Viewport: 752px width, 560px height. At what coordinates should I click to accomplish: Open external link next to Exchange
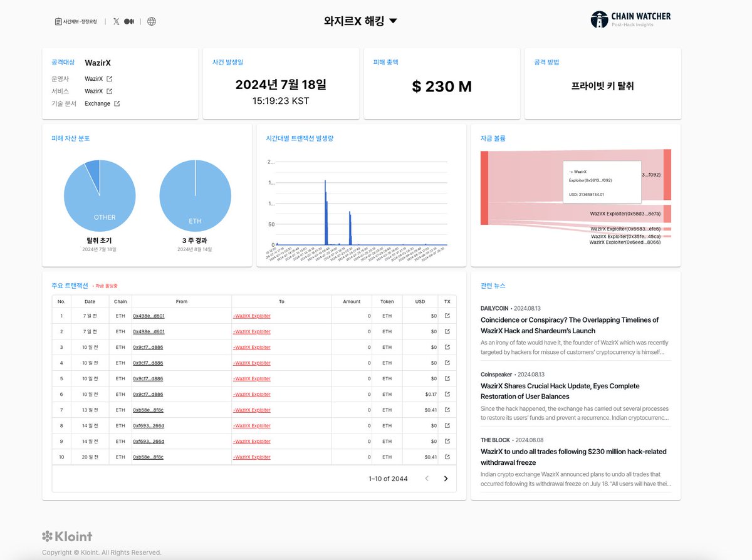[x=117, y=104]
